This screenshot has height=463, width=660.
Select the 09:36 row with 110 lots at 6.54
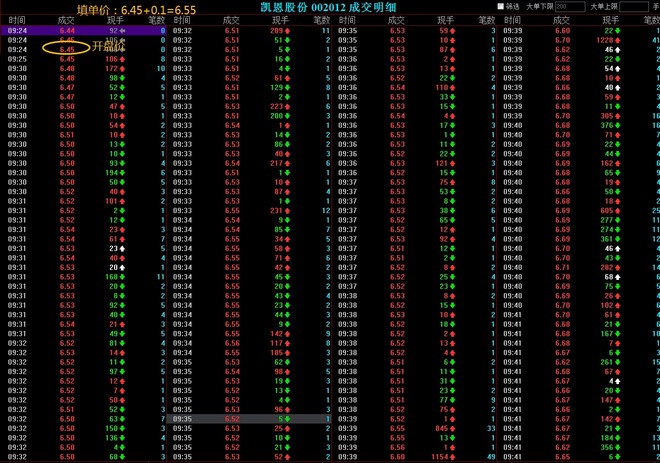415,88
